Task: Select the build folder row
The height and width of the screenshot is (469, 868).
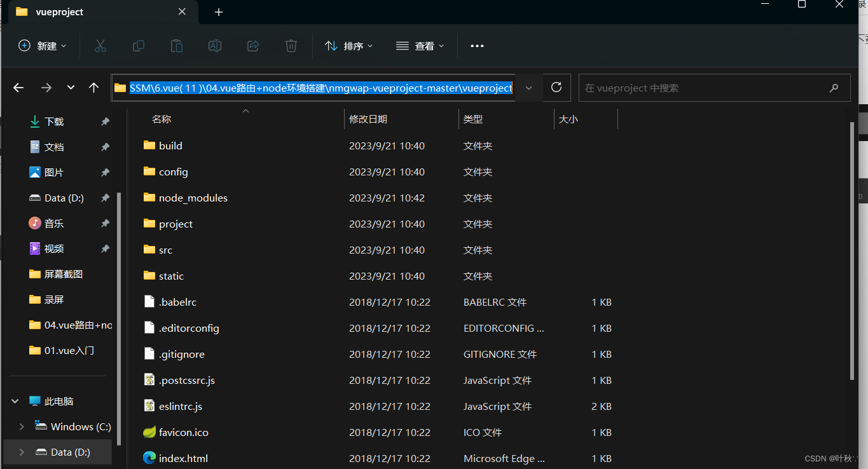Action: (x=382, y=146)
